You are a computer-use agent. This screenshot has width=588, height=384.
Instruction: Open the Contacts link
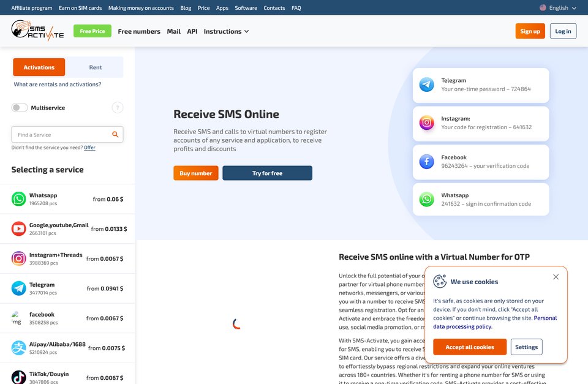(x=274, y=8)
